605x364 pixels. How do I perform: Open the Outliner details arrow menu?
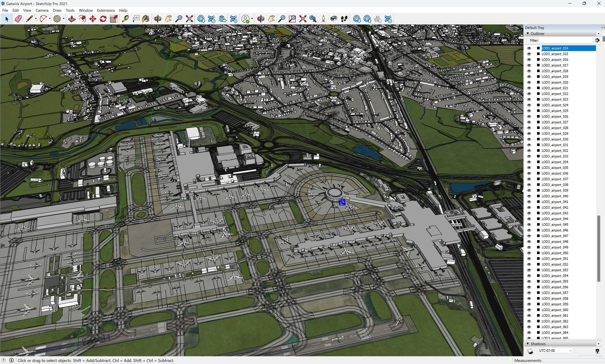(x=598, y=40)
